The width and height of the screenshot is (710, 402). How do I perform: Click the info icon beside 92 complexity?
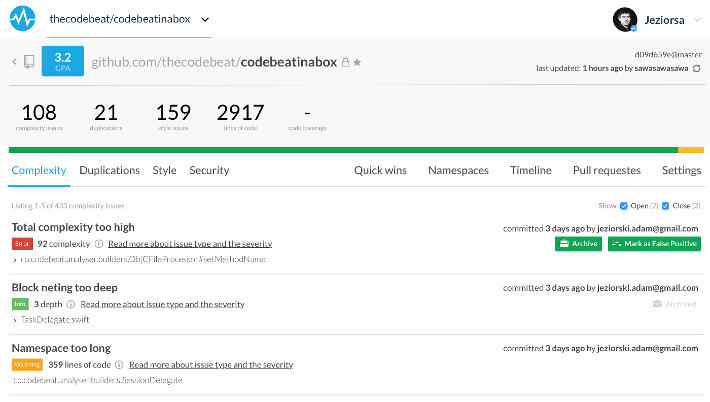tap(99, 244)
